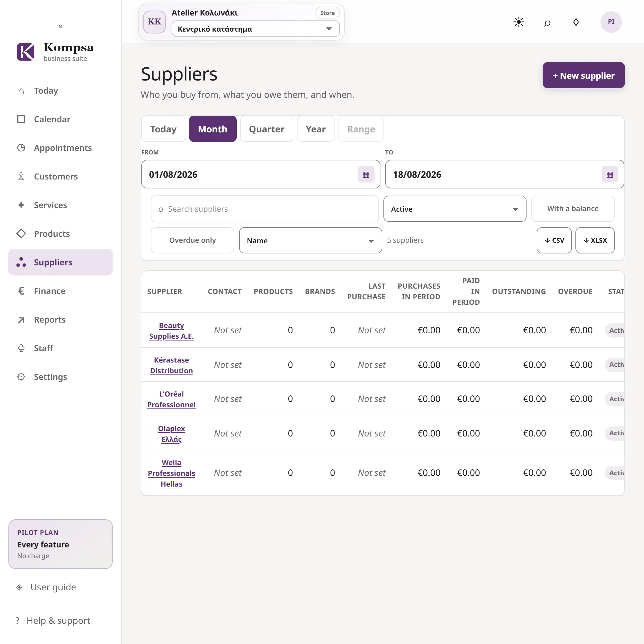Click the User guide diamond icon
This screenshot has height=644, width=644.
pyautogui.click(x=19, y=587)
